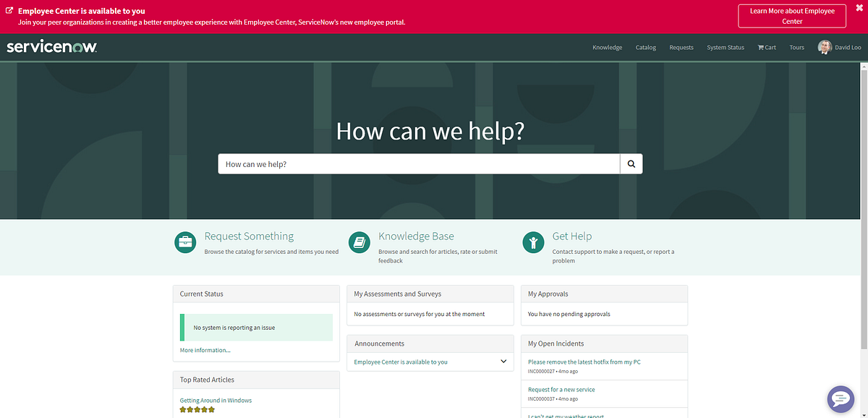Open the chat bubble in the bottom corner
This screenshot has width=868, height=418.
pyautogui.click(x=840, y=398)
